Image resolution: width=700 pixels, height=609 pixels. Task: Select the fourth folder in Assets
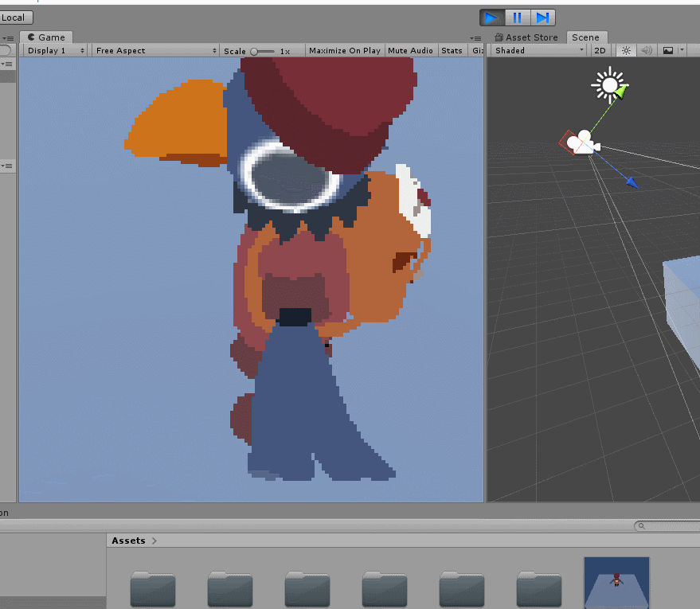(x=385, y=588)
